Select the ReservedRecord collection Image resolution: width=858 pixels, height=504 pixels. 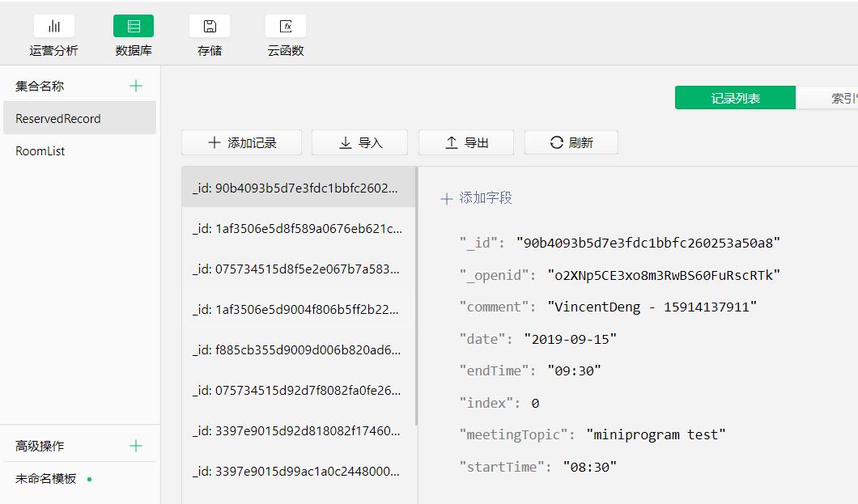[57, 117]
